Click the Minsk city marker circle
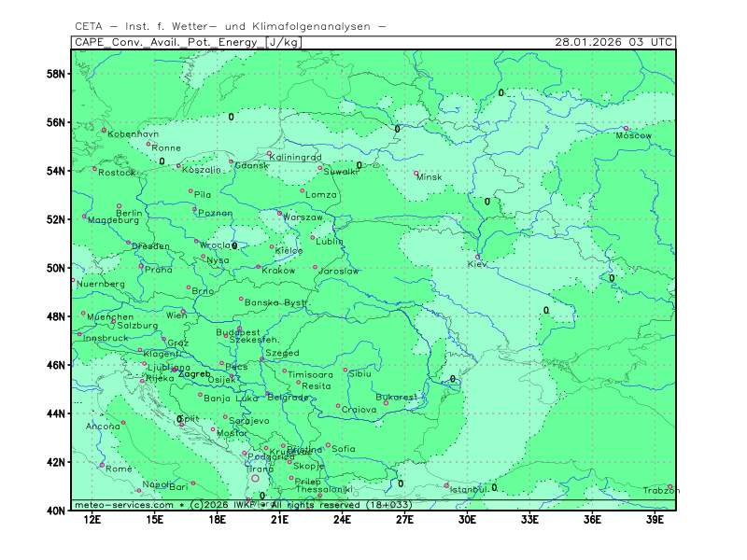 click(416, 173)
